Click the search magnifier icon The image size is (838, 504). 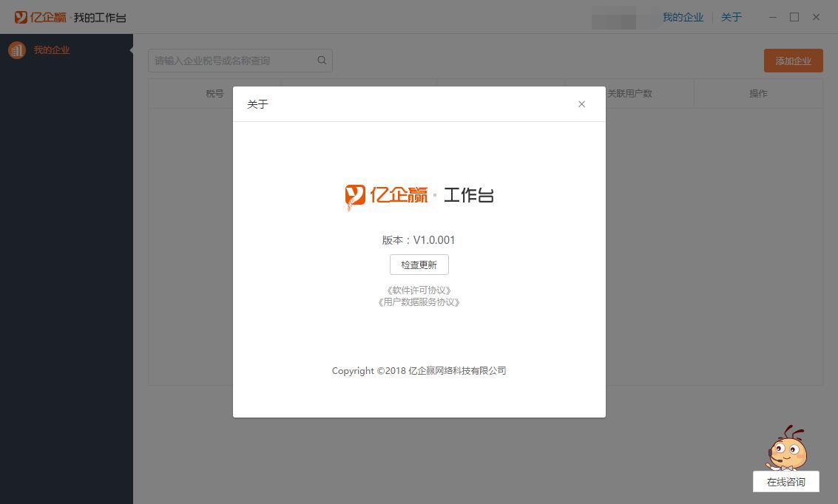(322, 60)
